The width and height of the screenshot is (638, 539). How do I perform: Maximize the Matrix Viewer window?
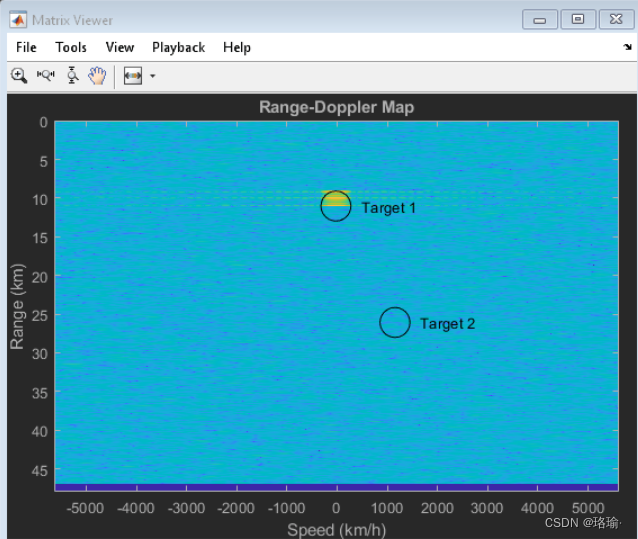pos(578,19)
